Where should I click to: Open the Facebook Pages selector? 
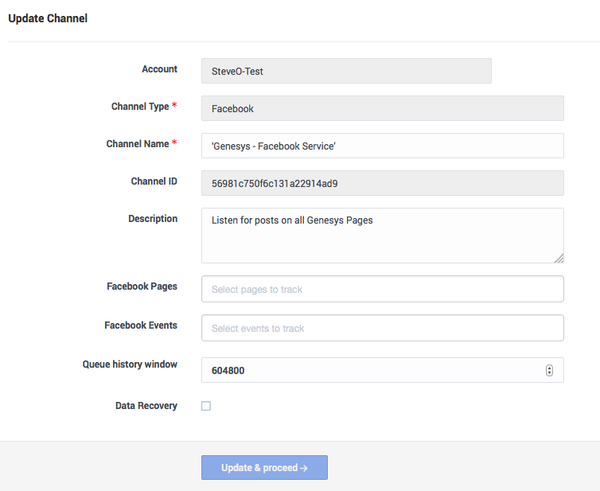click(x=382, y=289)
